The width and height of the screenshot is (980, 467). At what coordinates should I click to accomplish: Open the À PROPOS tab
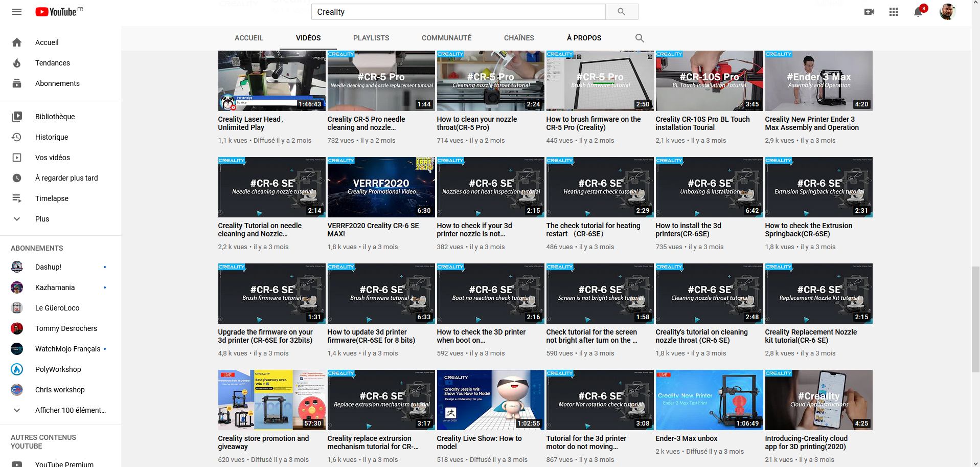point(584,38)
